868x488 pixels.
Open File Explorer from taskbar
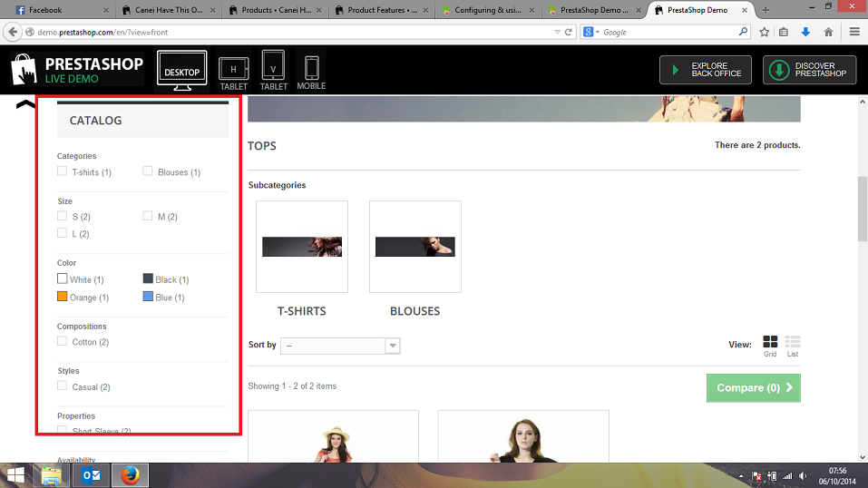click(52, 475)
